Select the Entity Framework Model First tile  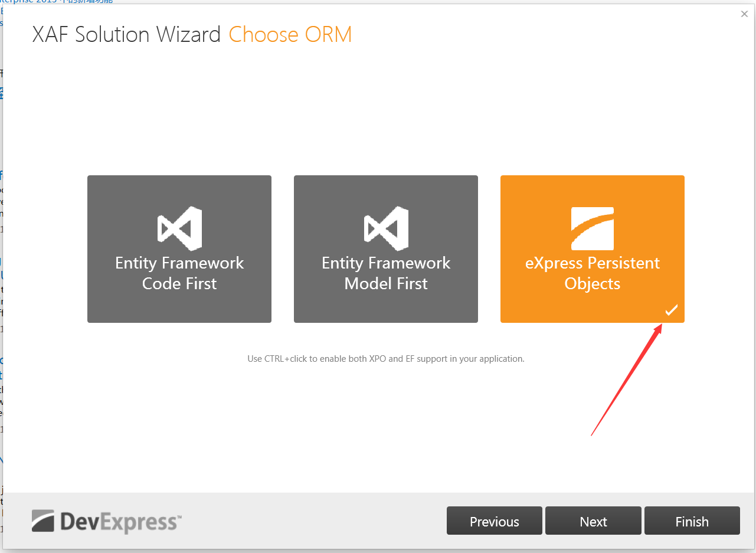click(386, 249)
